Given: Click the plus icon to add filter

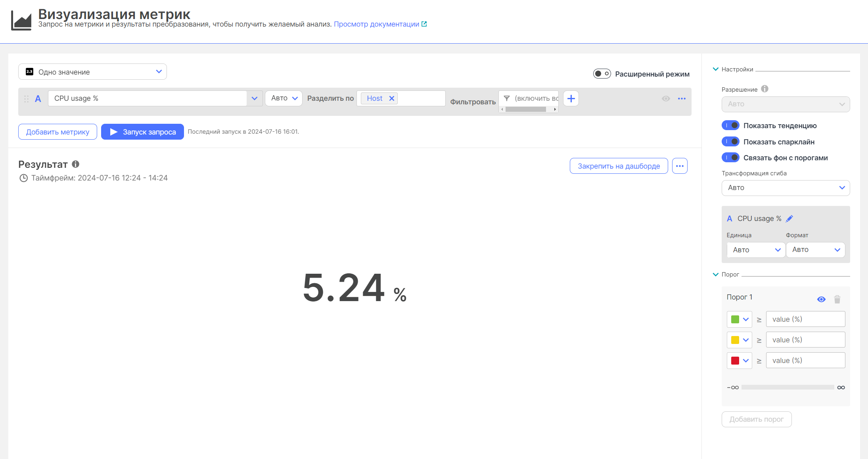Looking at the screenshot, I should pos(571,98).
